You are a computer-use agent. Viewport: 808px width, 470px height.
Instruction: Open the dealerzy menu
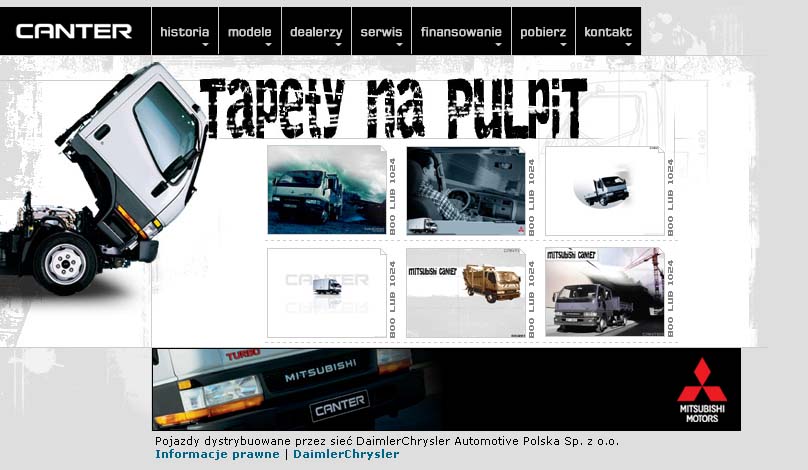pyautogui.click(x=316, y=31)
